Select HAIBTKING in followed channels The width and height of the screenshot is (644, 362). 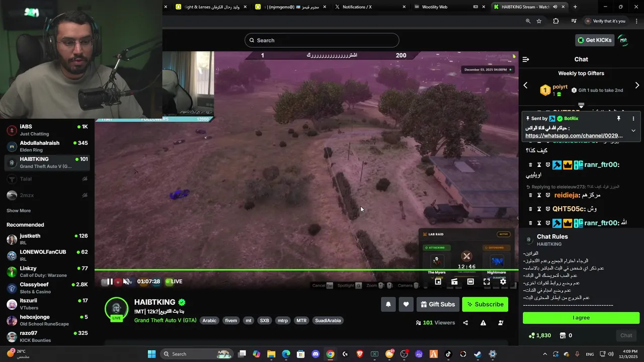click(x=47, y=162)
